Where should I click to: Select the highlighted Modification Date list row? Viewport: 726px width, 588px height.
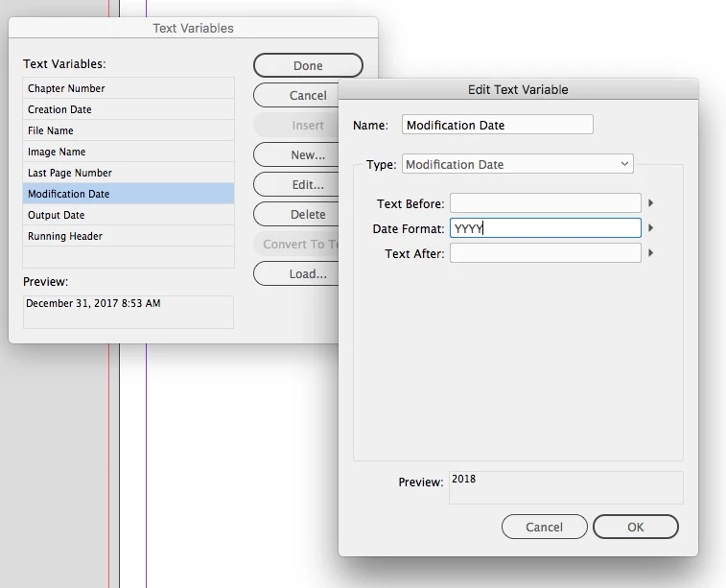pos(129,194)
